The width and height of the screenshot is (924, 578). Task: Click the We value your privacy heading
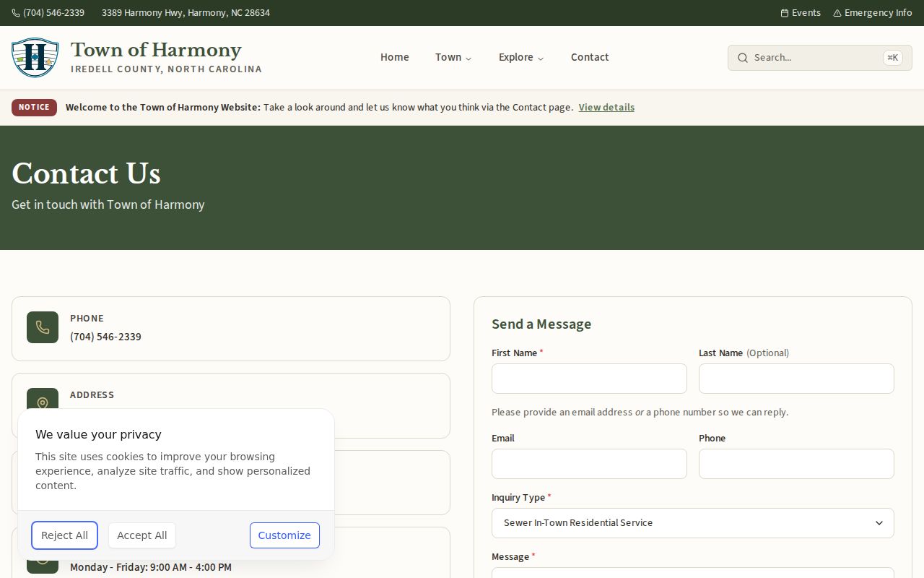click(x=98, y=434)
